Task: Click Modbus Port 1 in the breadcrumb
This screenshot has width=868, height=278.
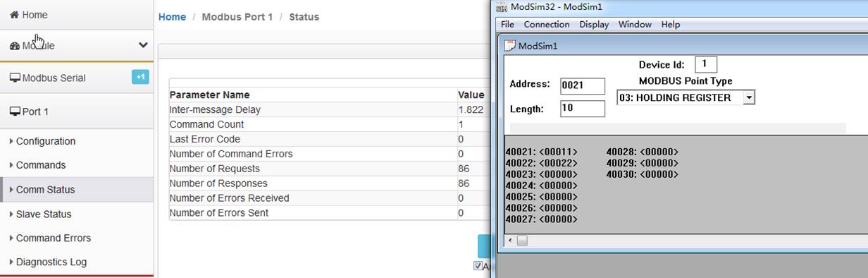Action: pos(237,17)
